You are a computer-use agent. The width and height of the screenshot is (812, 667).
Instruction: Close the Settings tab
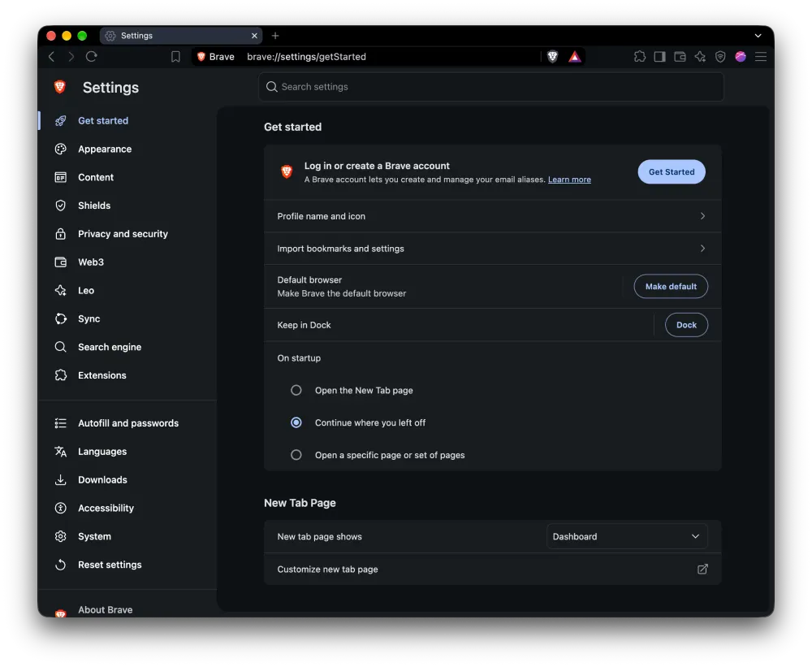254,35
